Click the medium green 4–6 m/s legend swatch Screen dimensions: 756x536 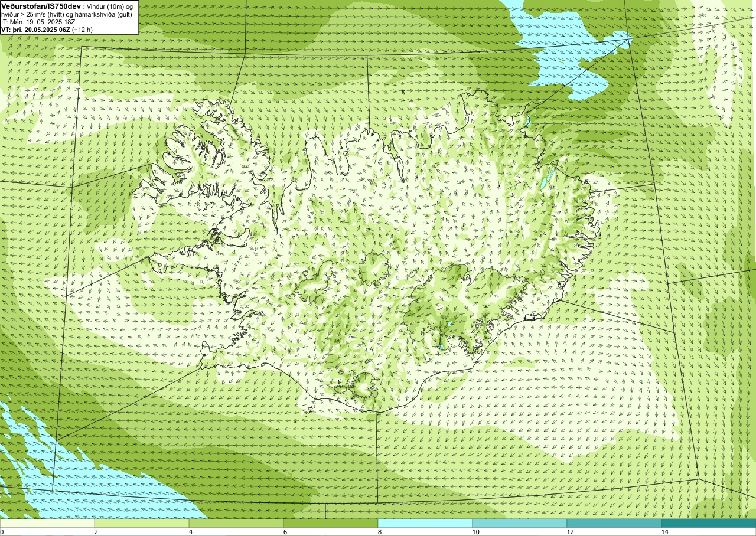(x=236, y=523)
